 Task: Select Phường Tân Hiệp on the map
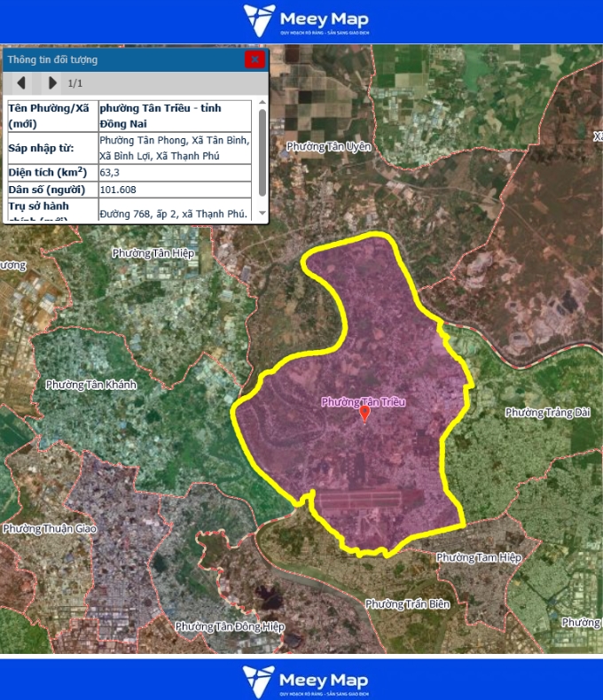[153, 253]
